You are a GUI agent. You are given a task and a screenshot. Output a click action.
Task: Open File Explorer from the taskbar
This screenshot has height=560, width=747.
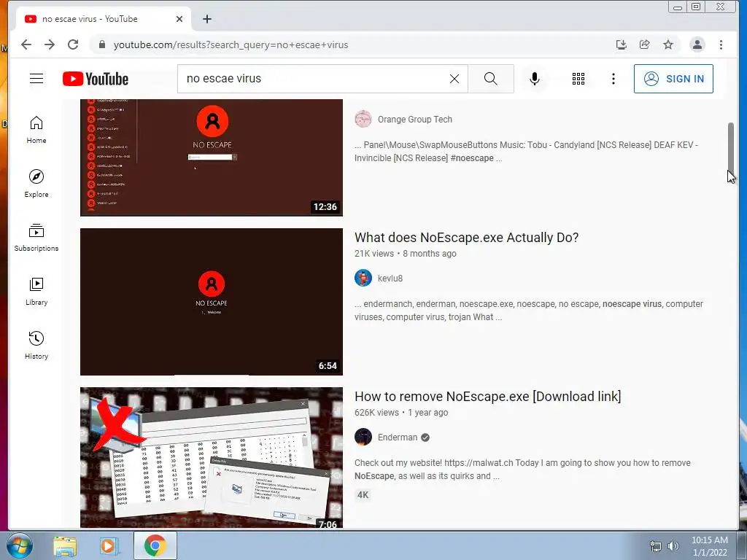click(x=65, y=545)
